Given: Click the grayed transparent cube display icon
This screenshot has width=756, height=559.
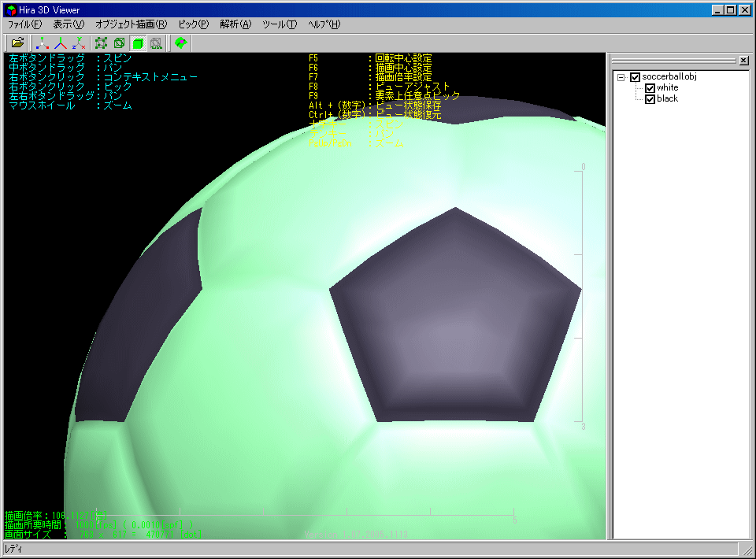Looking at the screenshot, I should (156, 43).
